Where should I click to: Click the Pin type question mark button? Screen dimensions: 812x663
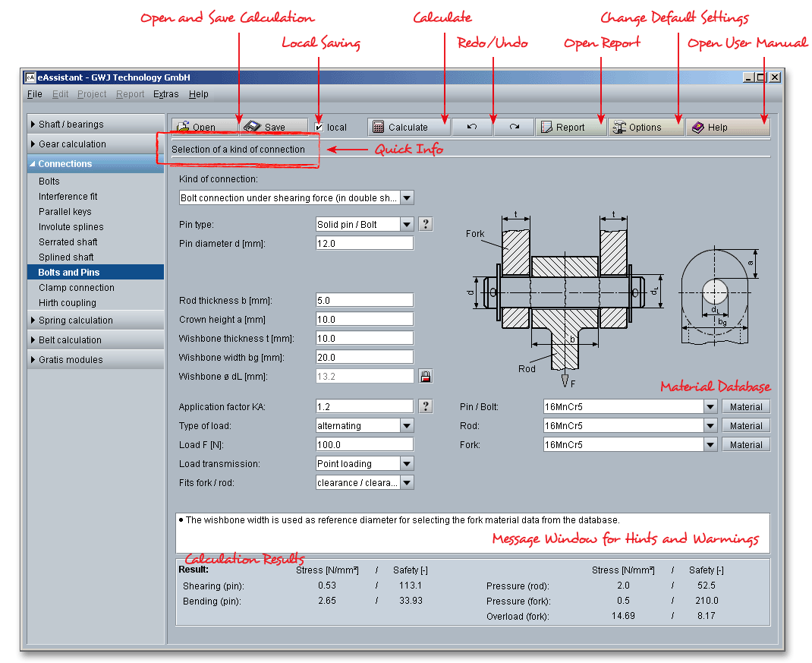pyautogui.click(x=426, y=224)
